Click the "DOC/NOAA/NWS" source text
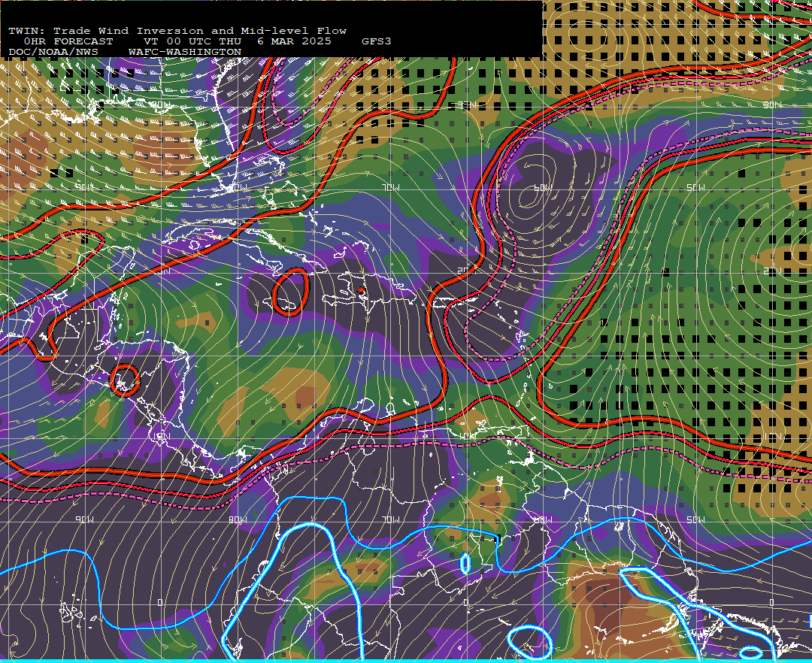The height and width of the screenshot is (663, 812). click(53, 53)
